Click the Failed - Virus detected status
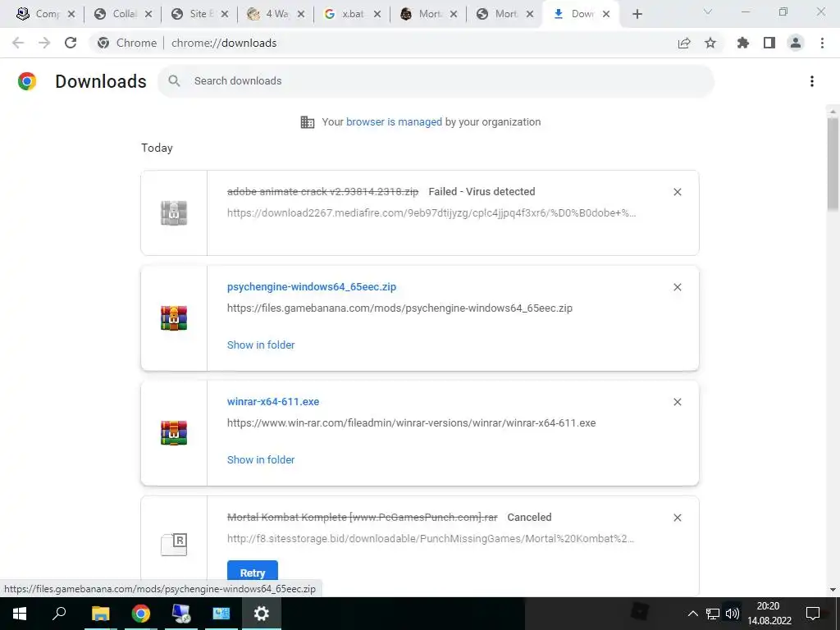The width and height of the screenshot is (840, 630). pos(482,191)
